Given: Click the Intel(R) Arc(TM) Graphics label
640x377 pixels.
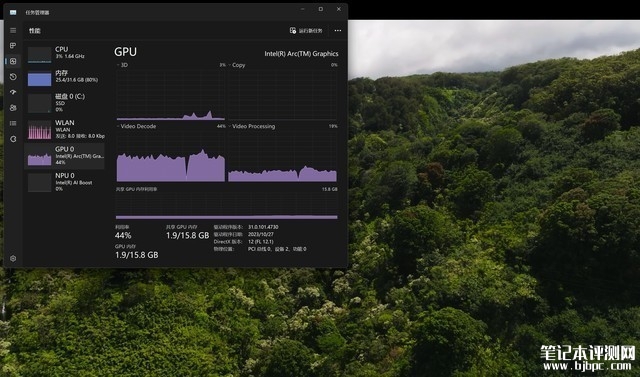Looking at the screenshot, I should [x=301, y=53].
